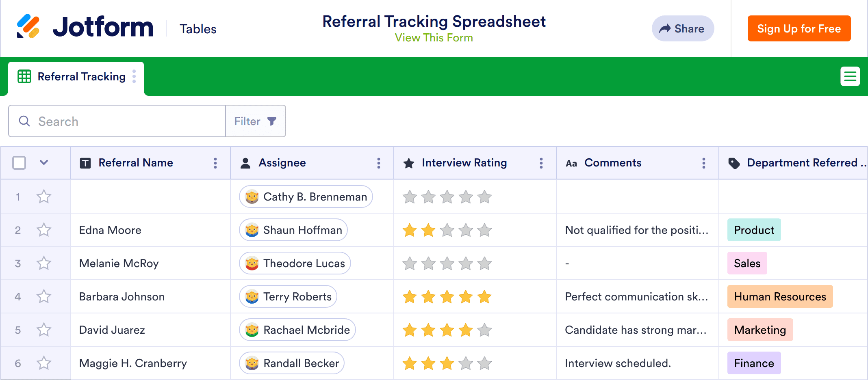Image resolution: width=868 pixels, height=380 pixels.
Task: Open Referral Name column options menu
Action: (x=215, y=163)
